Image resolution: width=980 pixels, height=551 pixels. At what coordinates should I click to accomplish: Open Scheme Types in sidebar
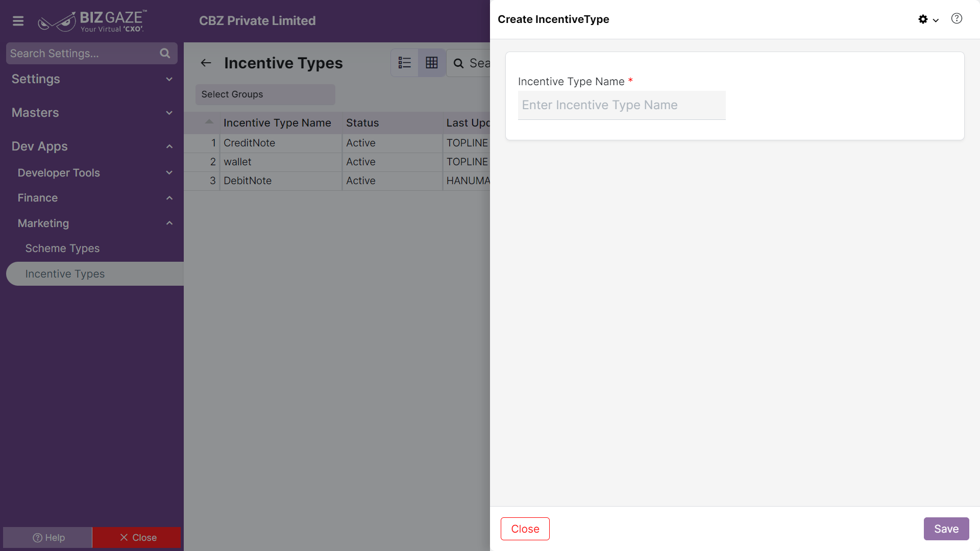tap(62, 248)
